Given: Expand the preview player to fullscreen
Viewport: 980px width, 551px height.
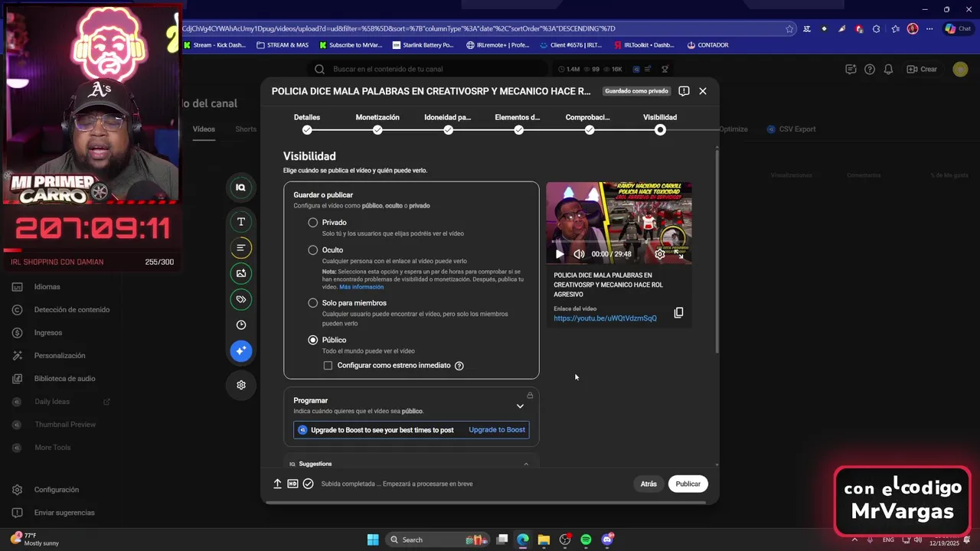Looking at the screenshot, I should tap(679, 254).
